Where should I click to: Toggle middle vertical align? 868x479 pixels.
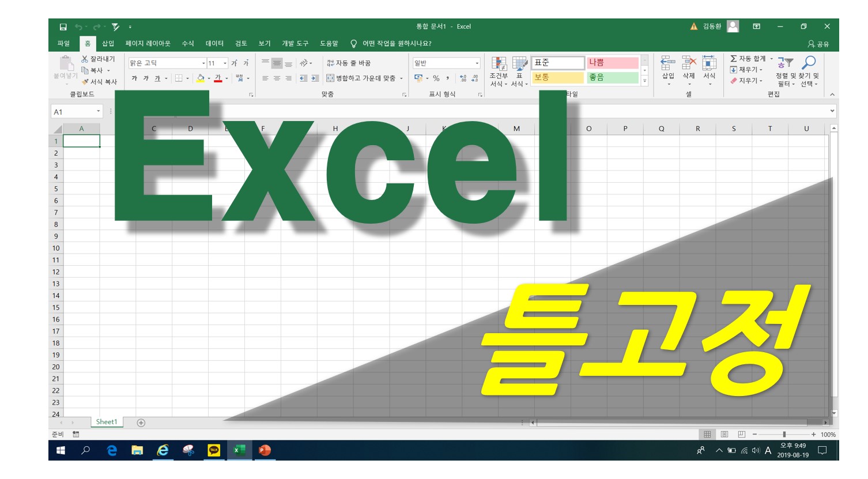tap(277, 63)
